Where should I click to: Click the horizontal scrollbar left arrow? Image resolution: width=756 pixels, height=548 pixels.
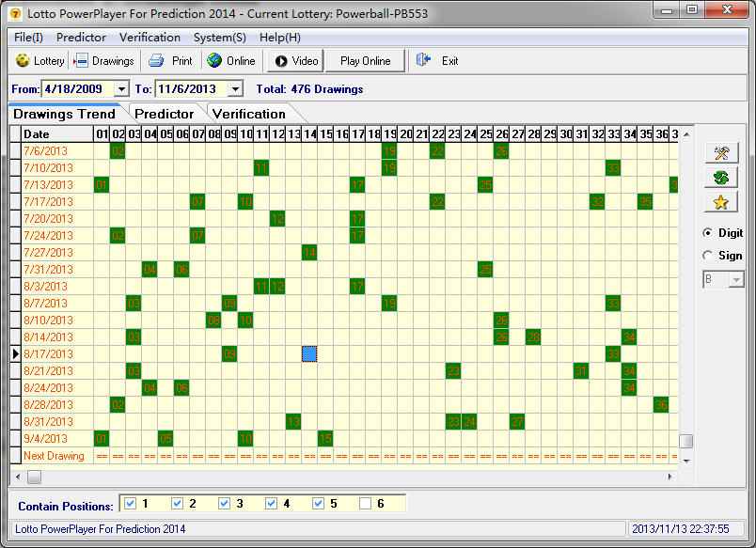18,478
